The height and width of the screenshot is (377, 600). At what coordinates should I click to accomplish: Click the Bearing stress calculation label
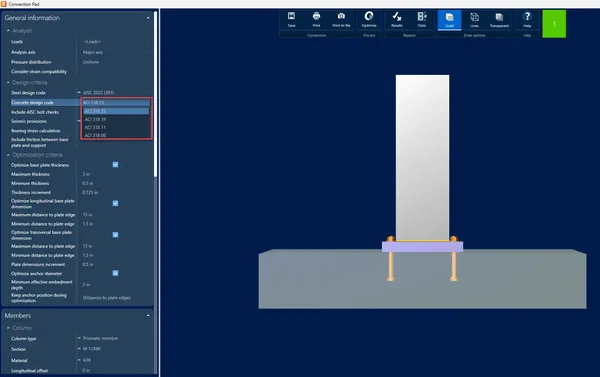click(x=36, y=131)
